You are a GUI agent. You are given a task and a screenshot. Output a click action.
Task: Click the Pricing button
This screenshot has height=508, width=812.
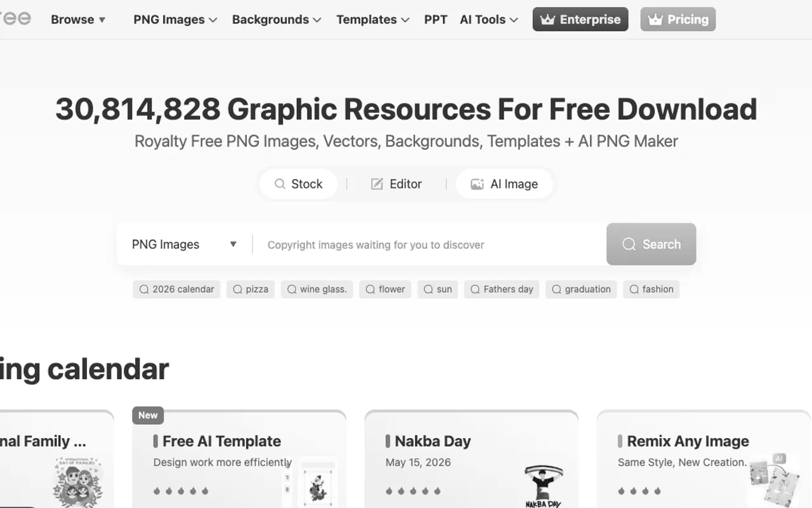tap(678, 20)
